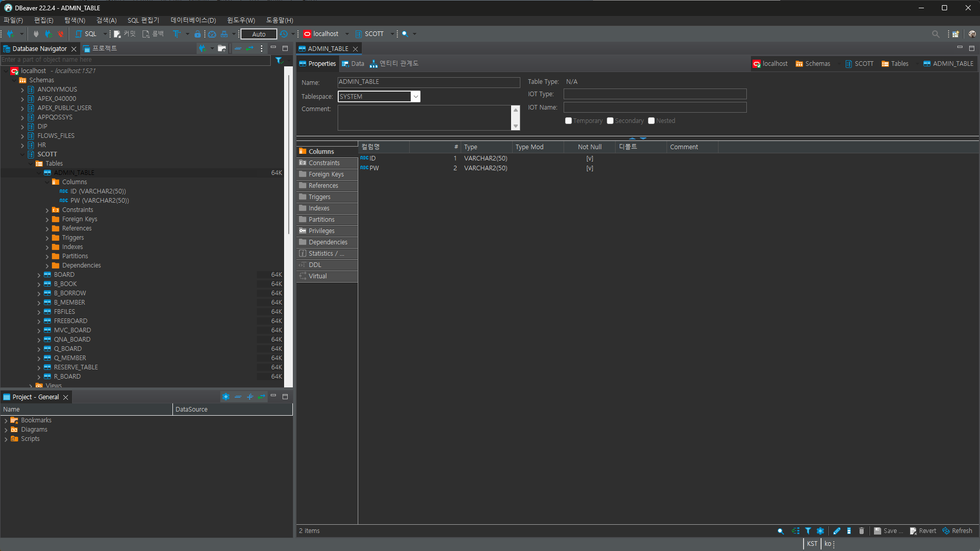
Task: Open the Foreign Keys section in editor
Action: pos(327,174)
